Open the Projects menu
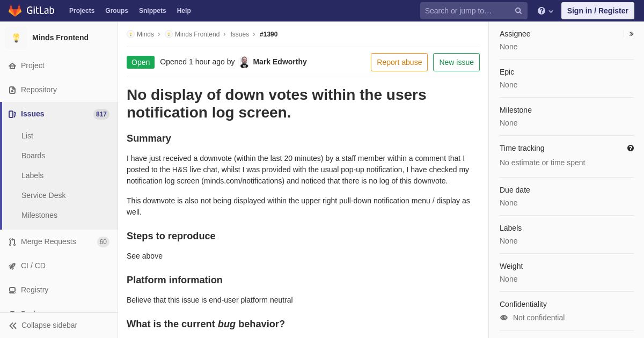644x338 pixels. [82, 11]
